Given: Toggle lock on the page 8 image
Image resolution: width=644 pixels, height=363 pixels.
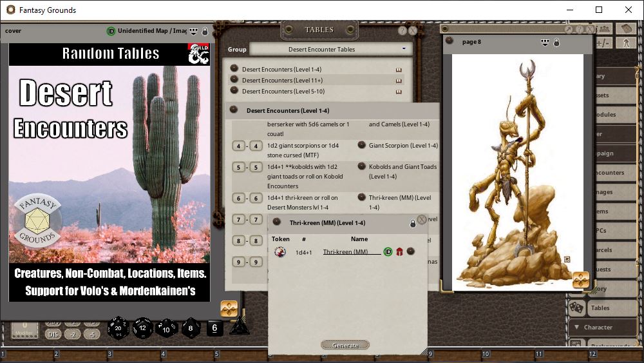Looking at the screenshot, I should (x=556, y=43).
